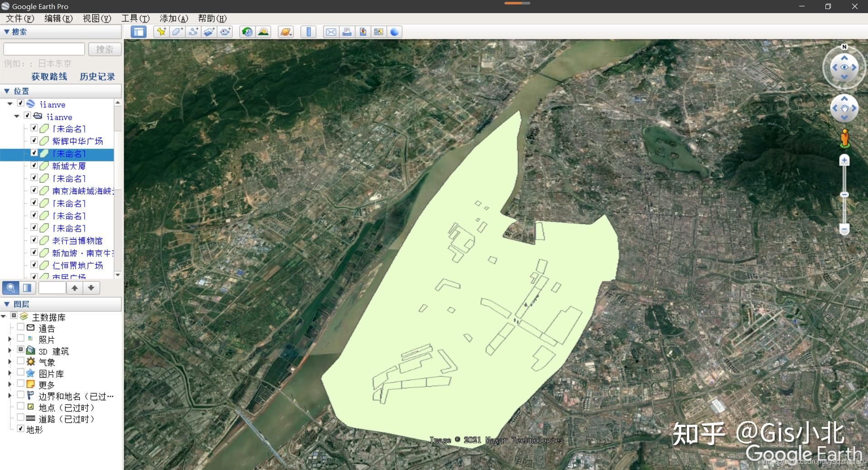This screenshot has height=470, width=868.
Task: Expand the 3D 建筑 layer node
Action: pos(10,350)
